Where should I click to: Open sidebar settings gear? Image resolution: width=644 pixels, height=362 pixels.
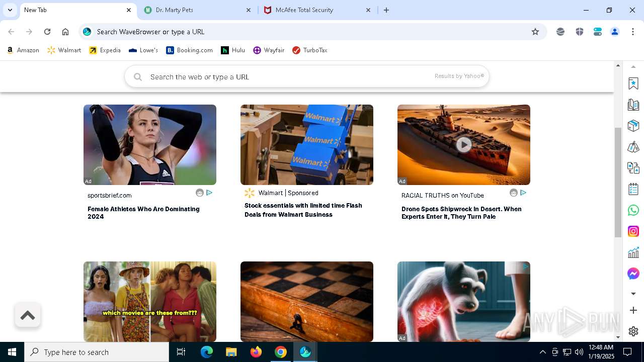[633, 331]
